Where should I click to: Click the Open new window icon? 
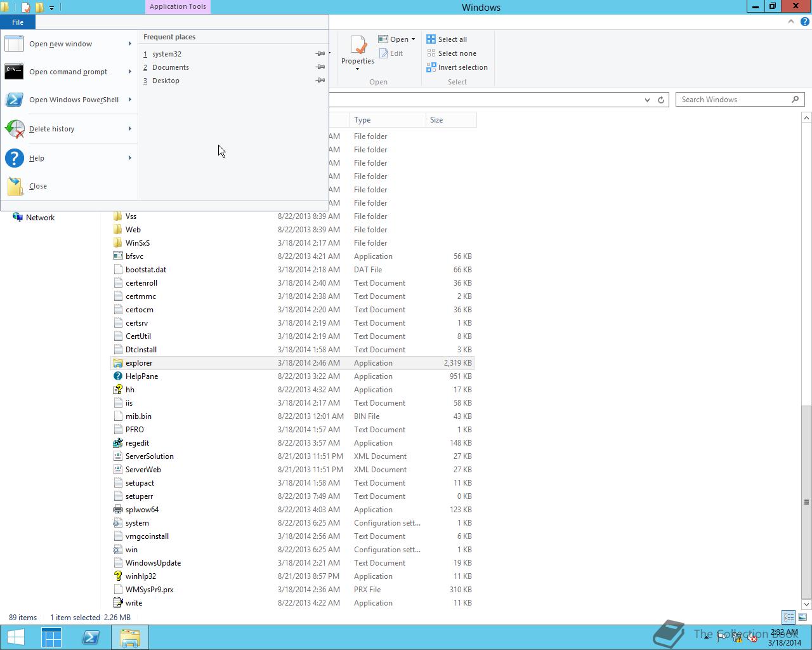click(14, 44)
